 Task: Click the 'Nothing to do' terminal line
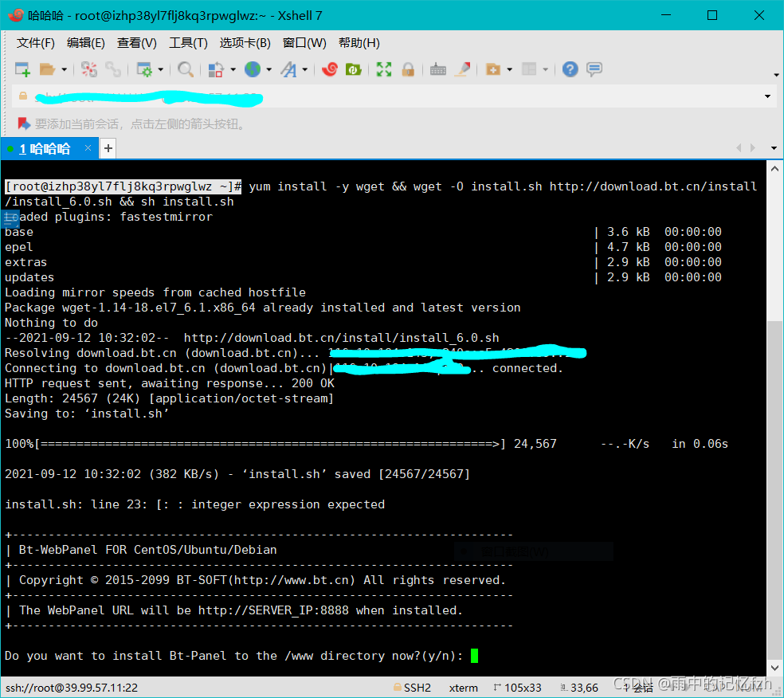[x=52, y=323]
